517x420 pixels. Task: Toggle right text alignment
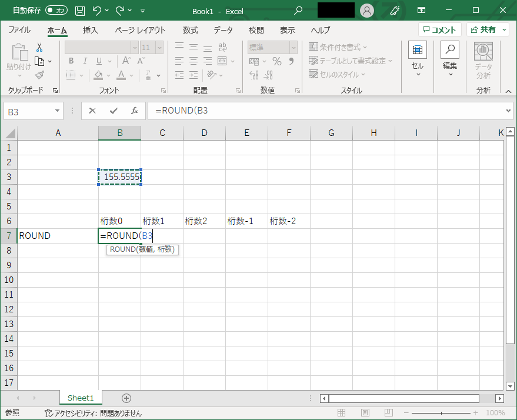[x=208, y=61]
